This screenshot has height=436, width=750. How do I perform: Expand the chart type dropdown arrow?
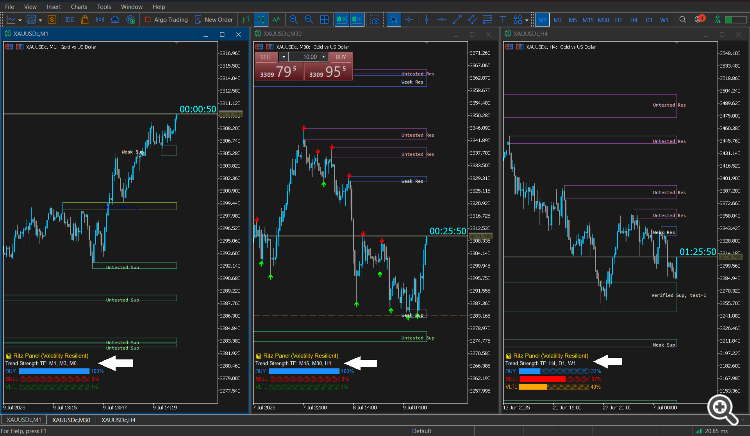(x=20, y=20)
